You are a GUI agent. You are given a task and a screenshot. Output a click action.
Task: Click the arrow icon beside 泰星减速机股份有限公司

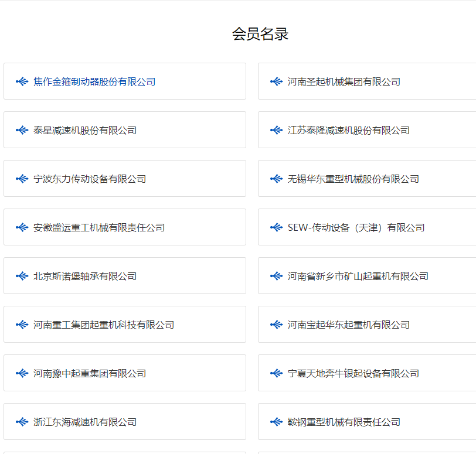(22, 131)
